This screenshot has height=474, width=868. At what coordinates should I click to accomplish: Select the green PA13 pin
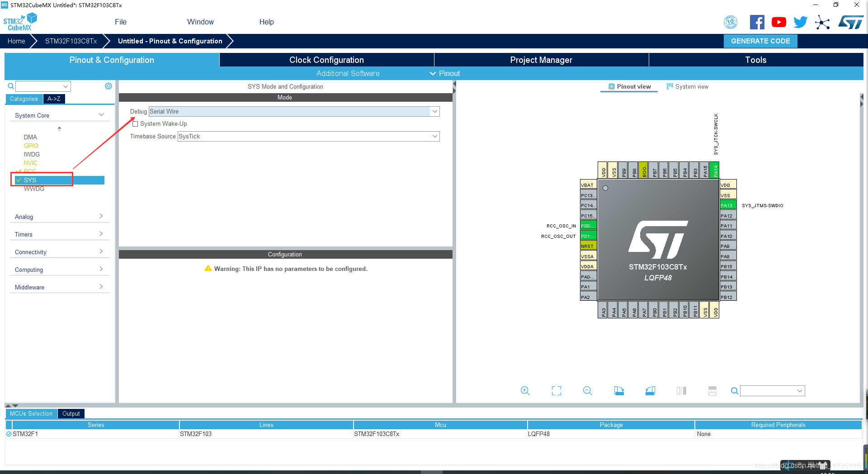click(728, 205)
